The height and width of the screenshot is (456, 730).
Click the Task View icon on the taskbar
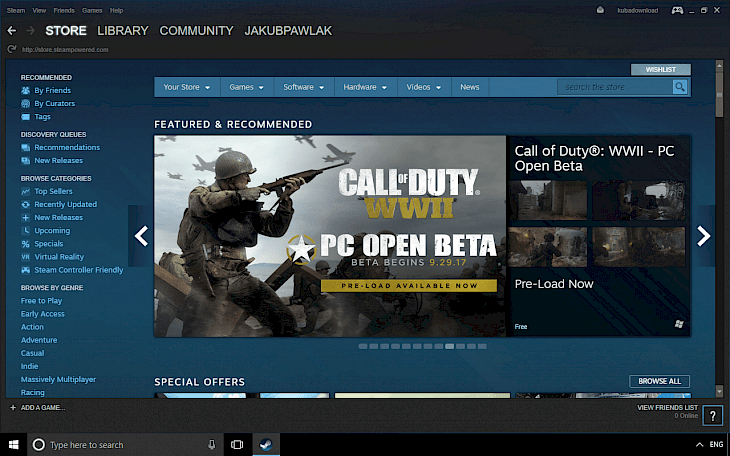point(237,444)
